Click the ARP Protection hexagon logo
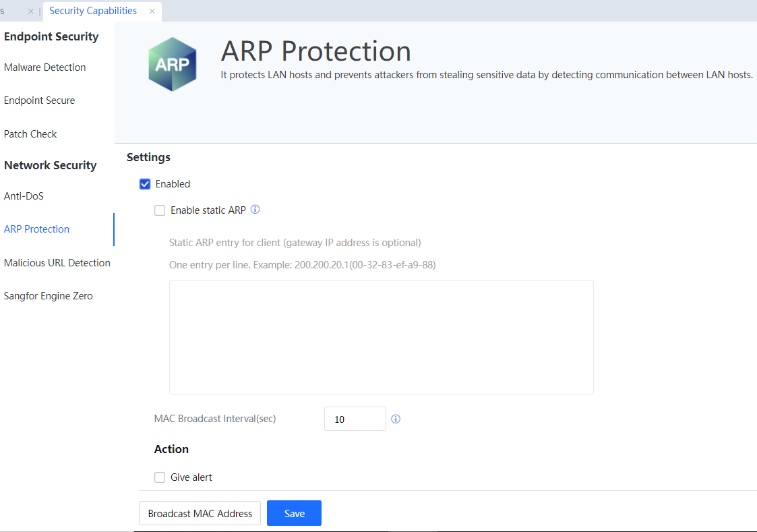 pos(173,64)
